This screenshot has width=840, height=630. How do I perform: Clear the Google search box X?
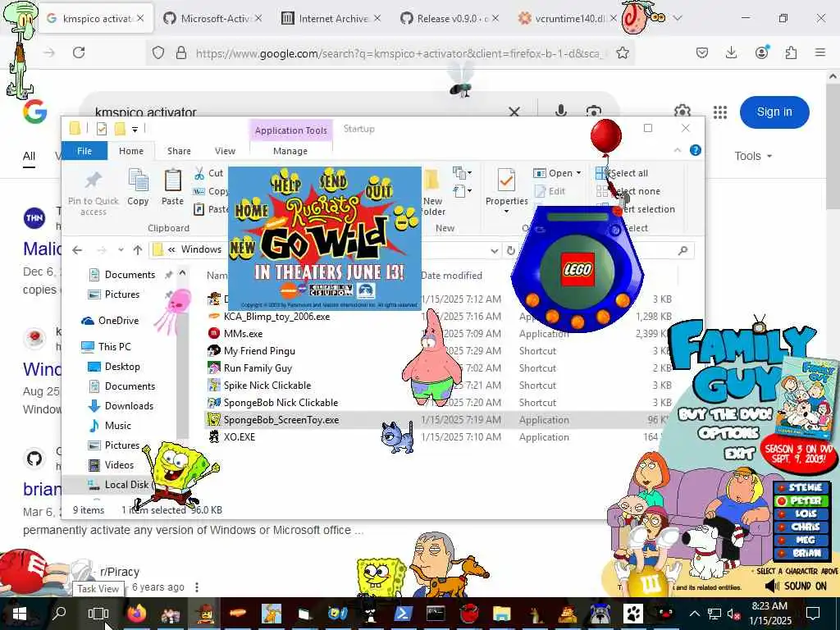pos(514,112)
